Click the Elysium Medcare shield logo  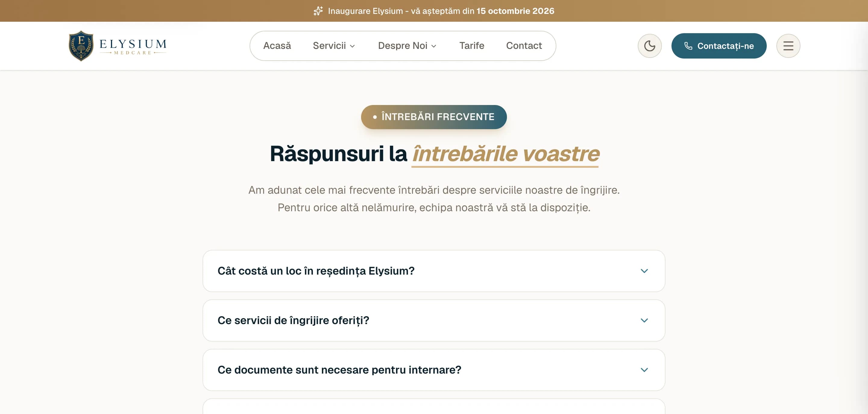81,46
